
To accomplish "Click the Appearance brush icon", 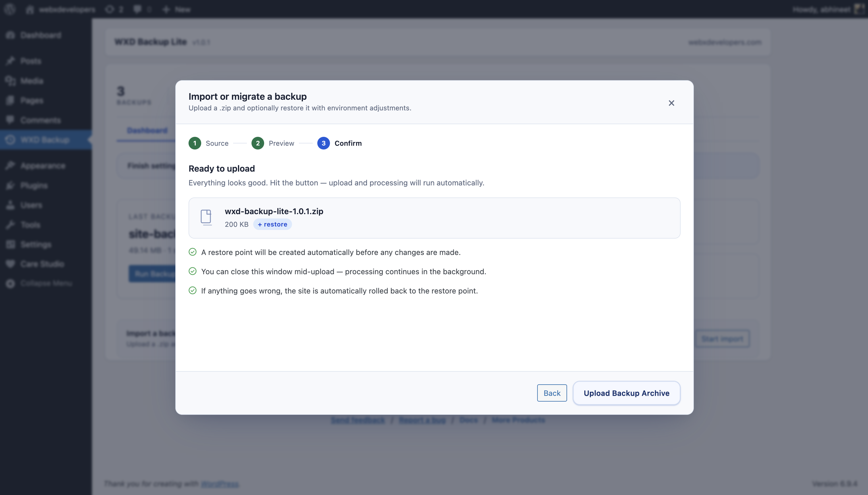I will pyautogui.click(x=11, y=166).
